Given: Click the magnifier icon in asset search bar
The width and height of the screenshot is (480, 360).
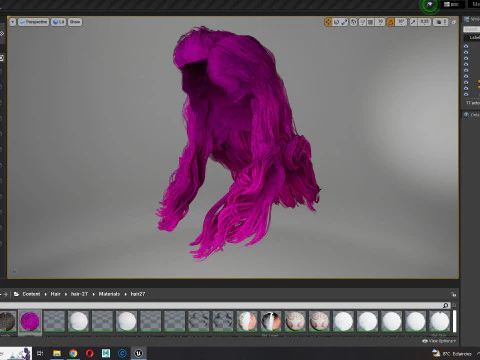Looking at the screenshot, I should 445,305.
